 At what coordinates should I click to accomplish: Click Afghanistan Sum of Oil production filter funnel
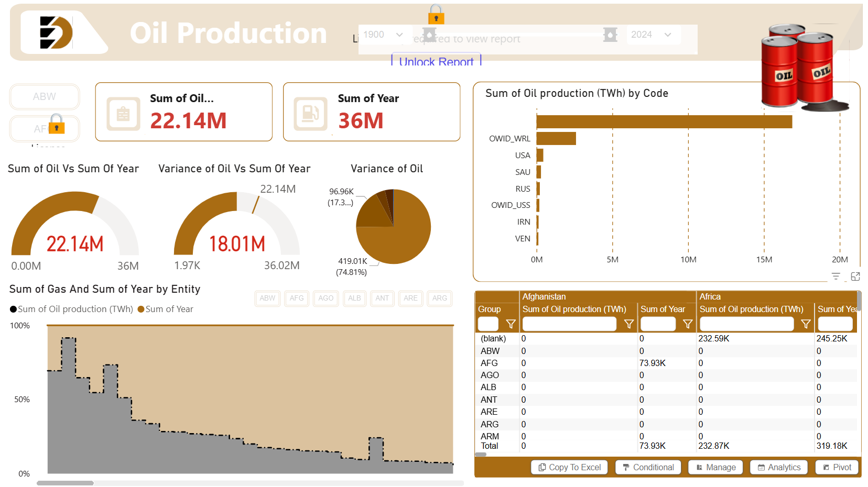pos(629,324)
